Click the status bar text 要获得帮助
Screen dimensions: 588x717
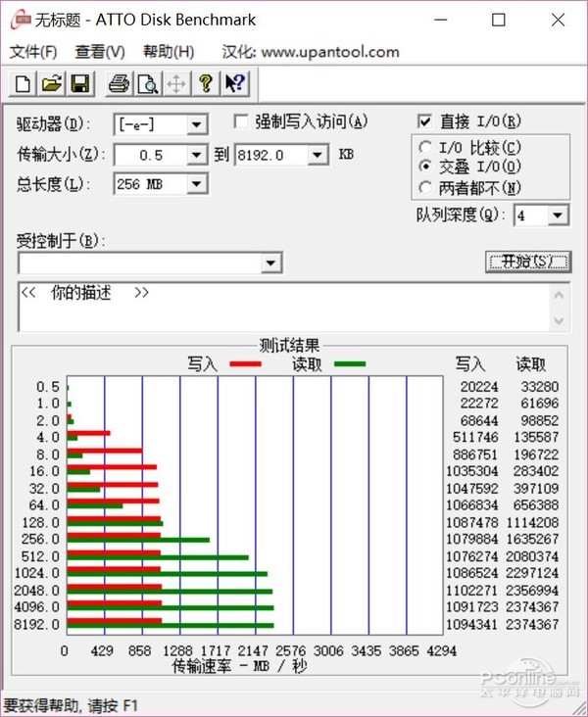coord(41,705)
